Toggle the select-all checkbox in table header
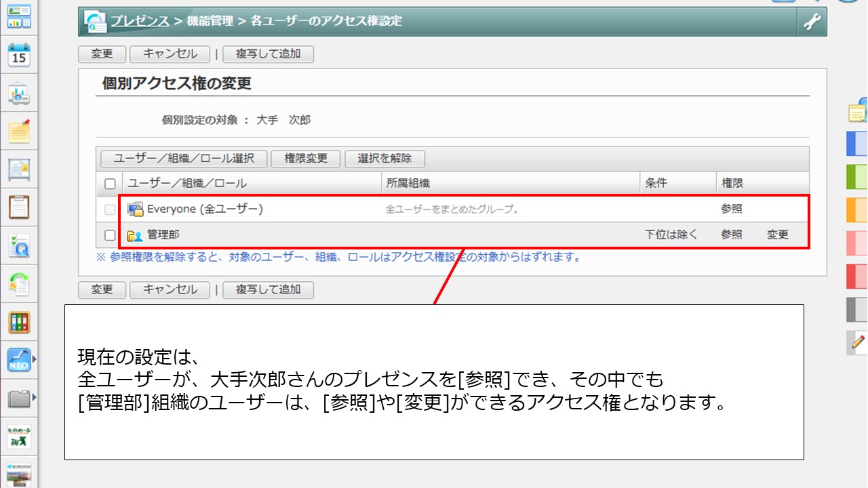The image size is (868, 488). click(110, 183)
